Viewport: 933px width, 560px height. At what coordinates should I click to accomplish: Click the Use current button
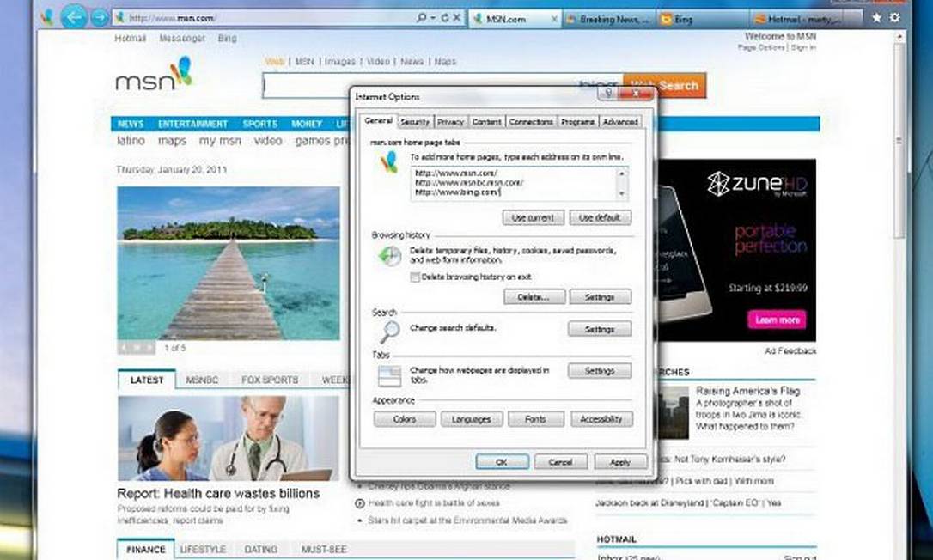533,218
